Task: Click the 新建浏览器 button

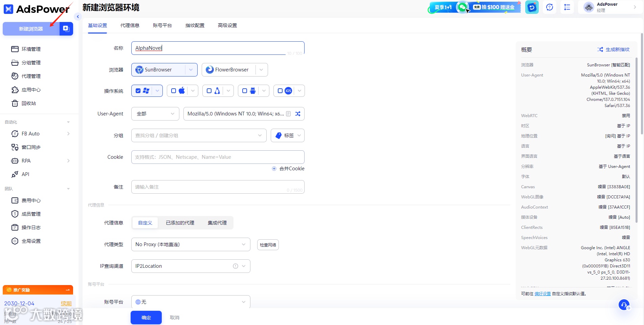Action: [x=31, y=29]
